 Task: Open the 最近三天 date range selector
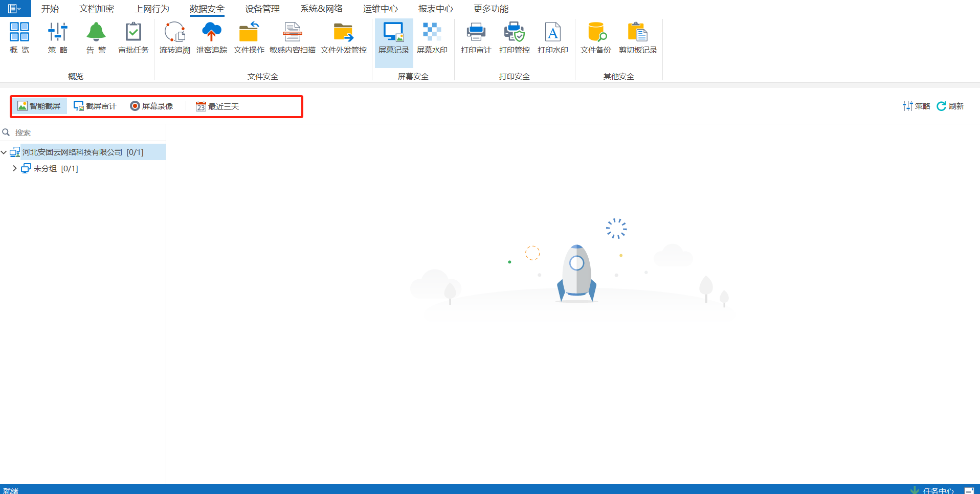click(x=217, y=106)
